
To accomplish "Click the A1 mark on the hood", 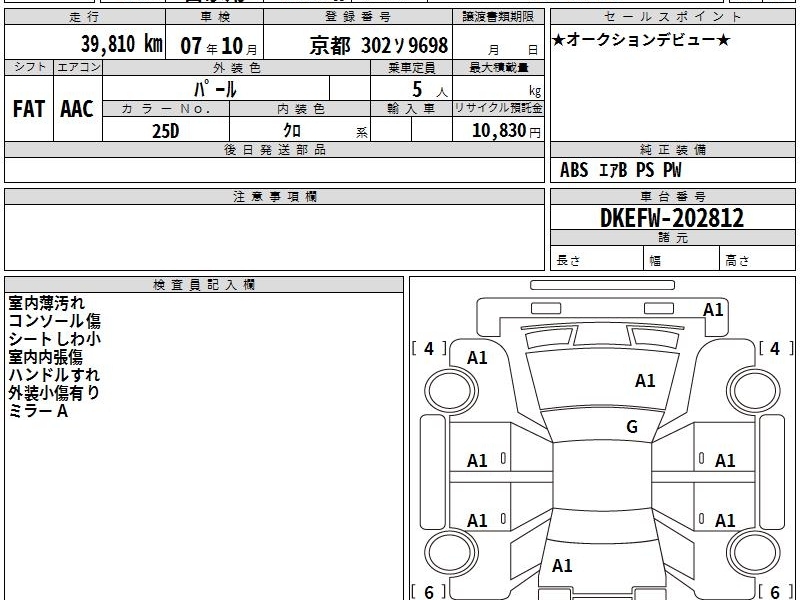I will tap(645, 381).
